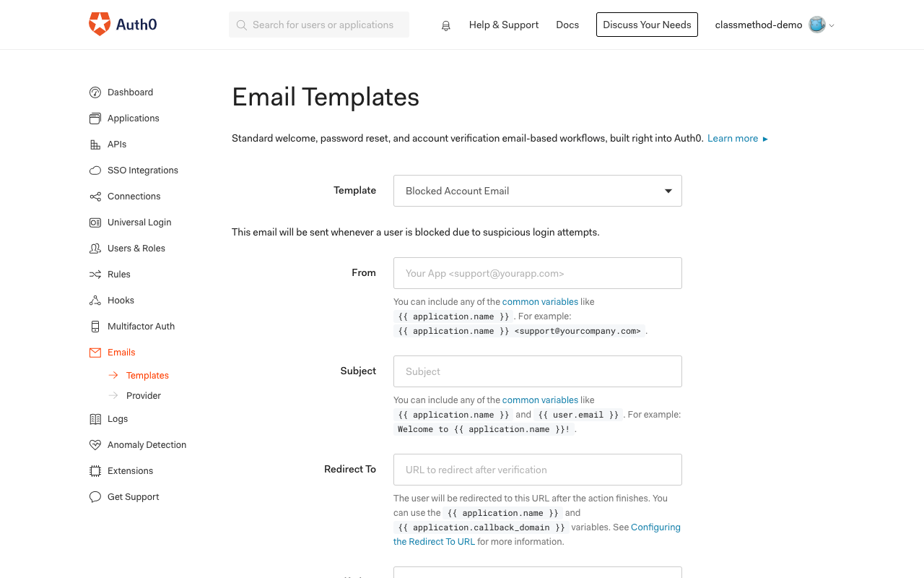924x578 pixels.
Task: Select the Anomaly Detection heart icon
Action: coord(95,444)
